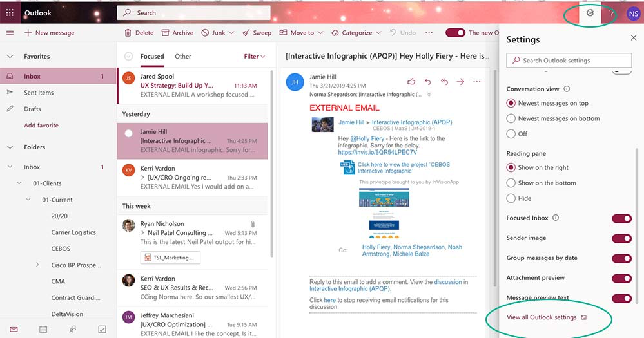Click the Search Outlook settings field

click(x=569, y=61)
